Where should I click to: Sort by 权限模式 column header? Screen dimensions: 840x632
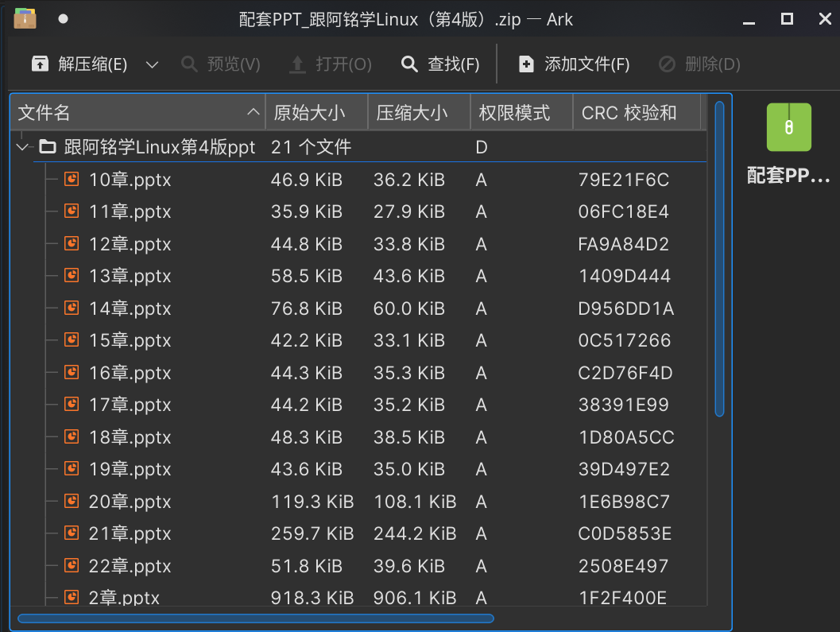[521, 113]
